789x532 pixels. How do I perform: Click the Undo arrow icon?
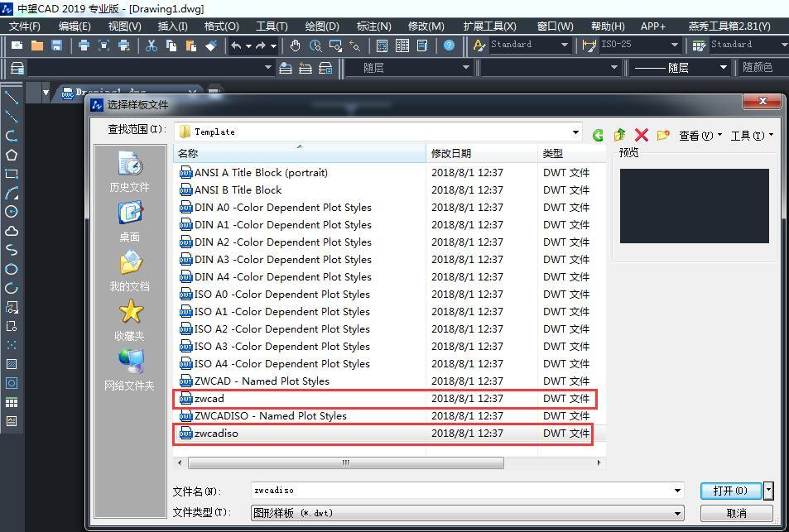(236, 46)
